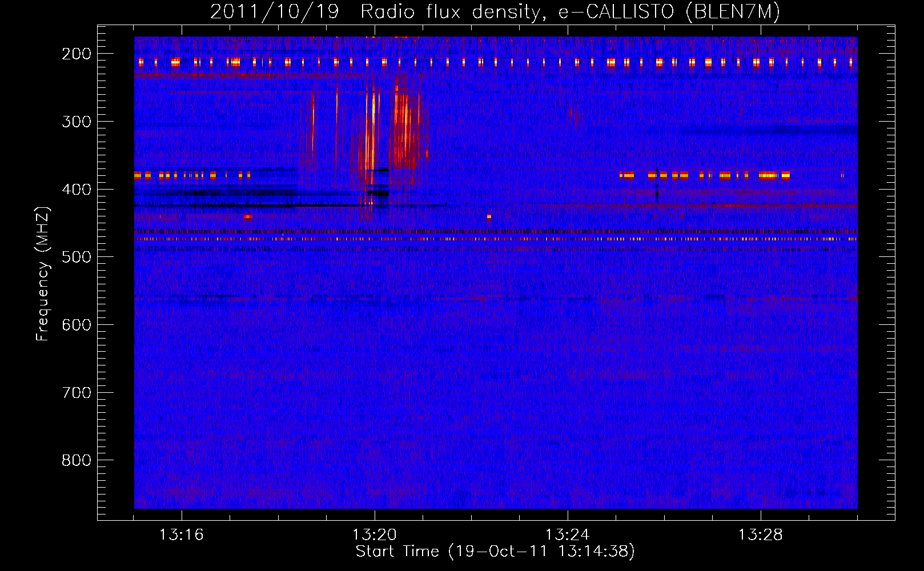Click the 800 frequency tick label
924x571 pixels.
pyautogui.click(x=77, y=460)
